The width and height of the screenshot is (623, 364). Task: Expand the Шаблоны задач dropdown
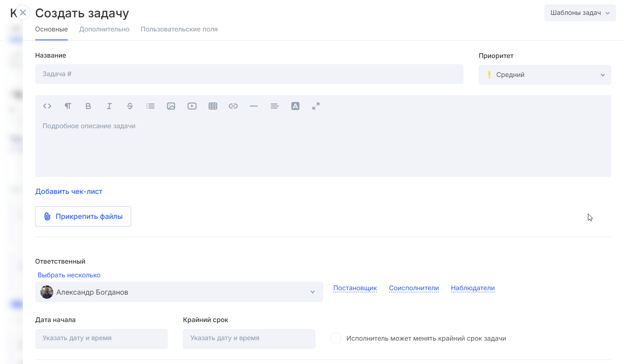click(579, 13)
